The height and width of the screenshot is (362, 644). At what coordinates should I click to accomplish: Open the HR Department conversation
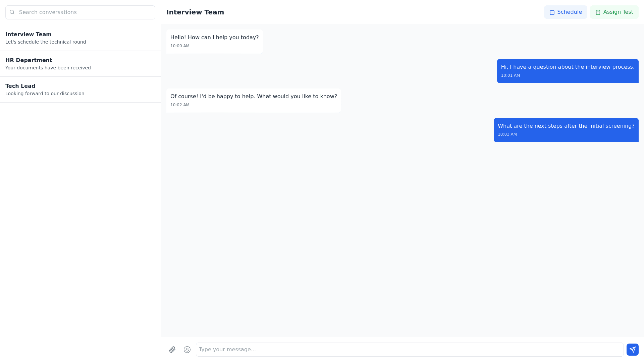pos(80,64)
